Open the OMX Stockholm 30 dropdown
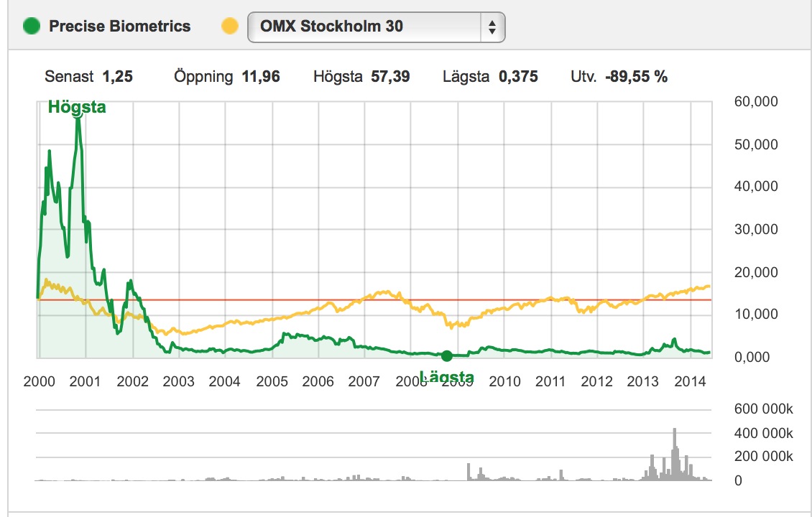The height and width of the screenshot is (517, 812). [375, 27]
